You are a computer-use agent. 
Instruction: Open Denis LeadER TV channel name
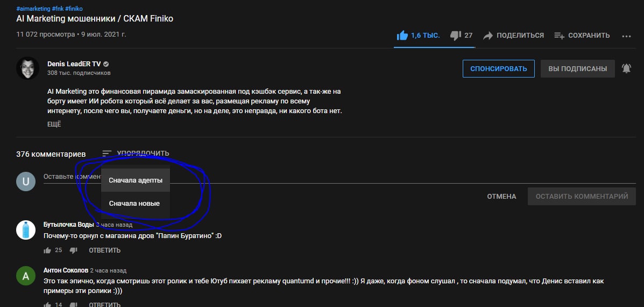tap(74, 64)
